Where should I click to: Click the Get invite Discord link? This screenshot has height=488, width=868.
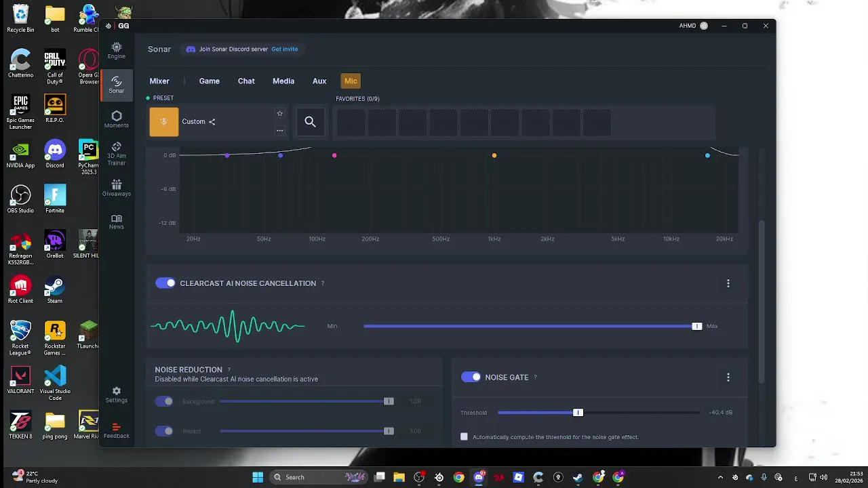click(285, 49)
